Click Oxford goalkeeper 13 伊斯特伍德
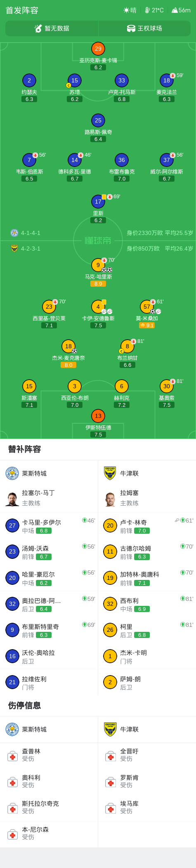The width and height of the screenshot is (196, 868). pos(98,416)
